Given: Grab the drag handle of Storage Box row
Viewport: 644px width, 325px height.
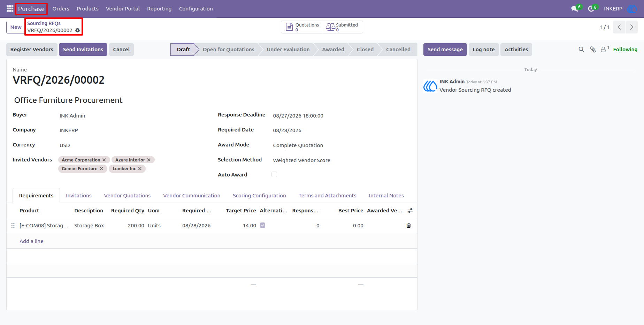Looking at the screenshot, I should pos(13,226).
